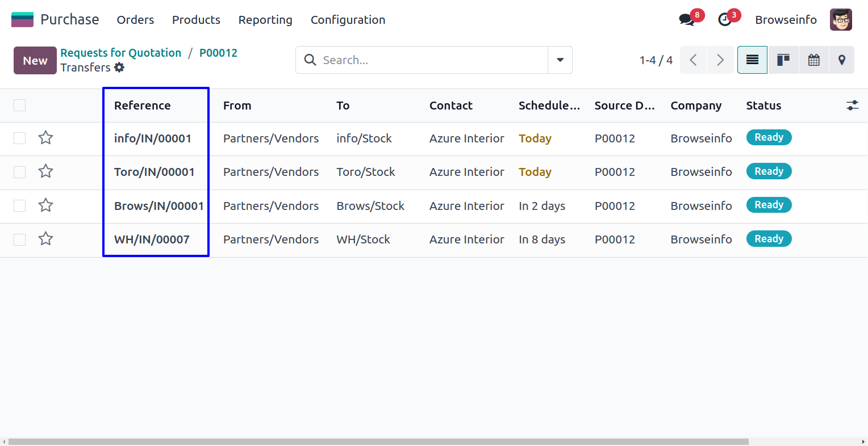The image size is (868, 446).
Task: Tick the select-all header checkbox
Action: point(20,106)
